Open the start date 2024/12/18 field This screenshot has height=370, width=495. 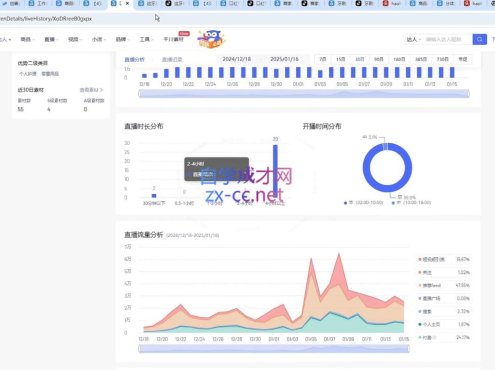point(237,59)
